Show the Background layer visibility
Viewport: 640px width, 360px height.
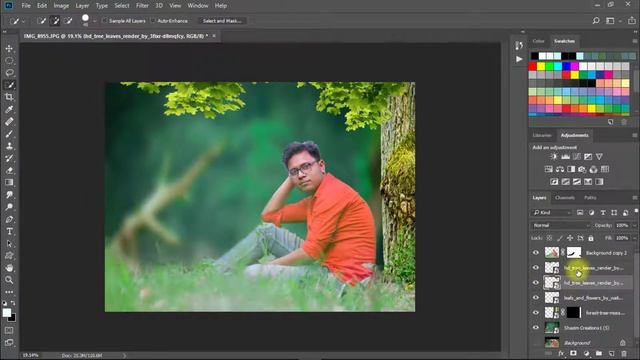pyautogui.click(x=536, y=342)
